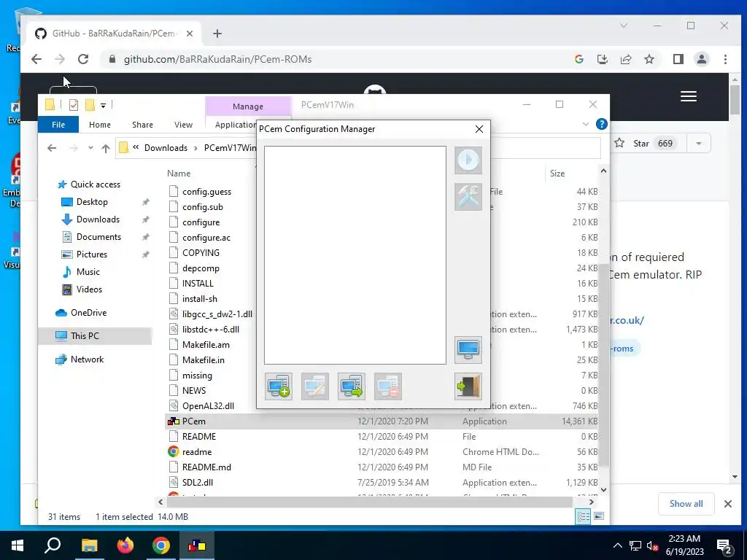Open Chrome side panel icon
Viewport: 747px width, 560px height.
point(678,59)
